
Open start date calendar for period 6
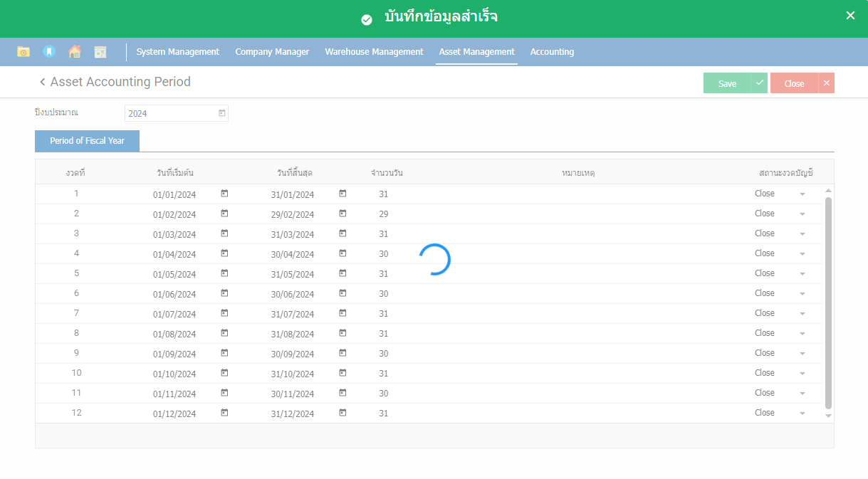(224, 293)
